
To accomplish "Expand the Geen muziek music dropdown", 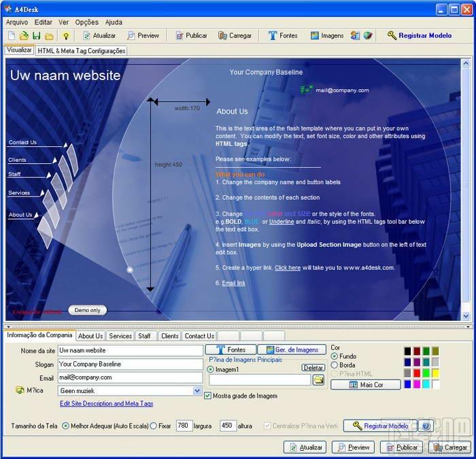I will click(197, 390).
